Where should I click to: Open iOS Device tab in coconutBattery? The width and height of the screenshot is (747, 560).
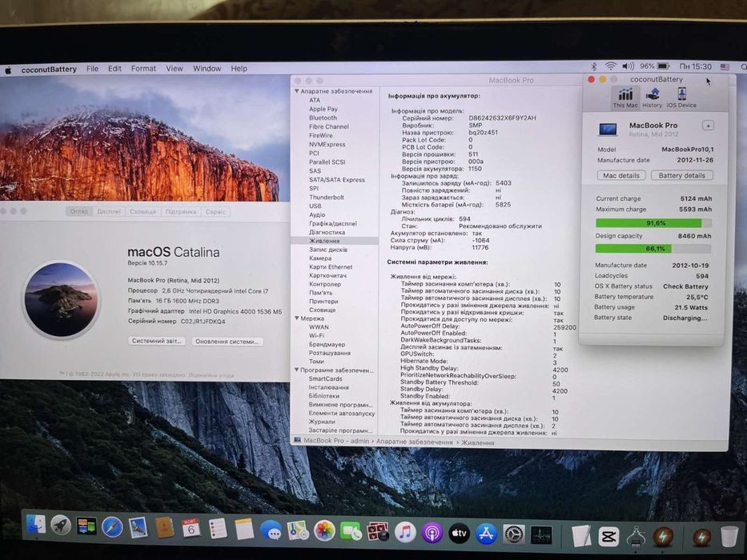pos(681,98)
